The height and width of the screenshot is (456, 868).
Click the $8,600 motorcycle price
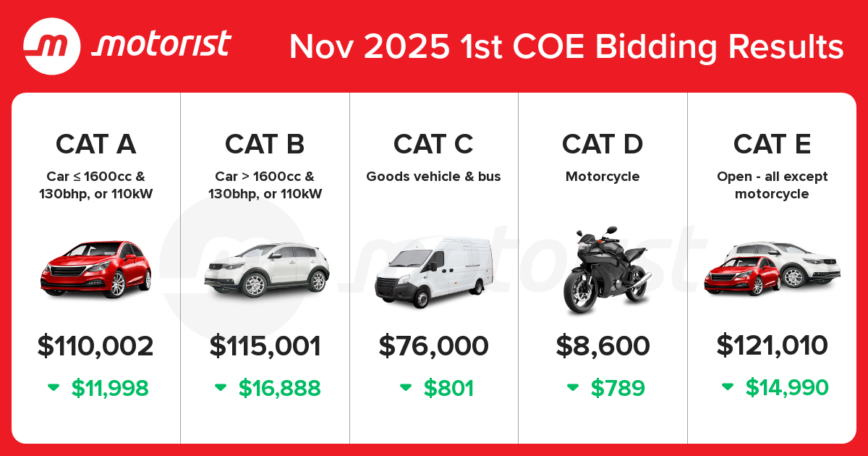[603, 346]
